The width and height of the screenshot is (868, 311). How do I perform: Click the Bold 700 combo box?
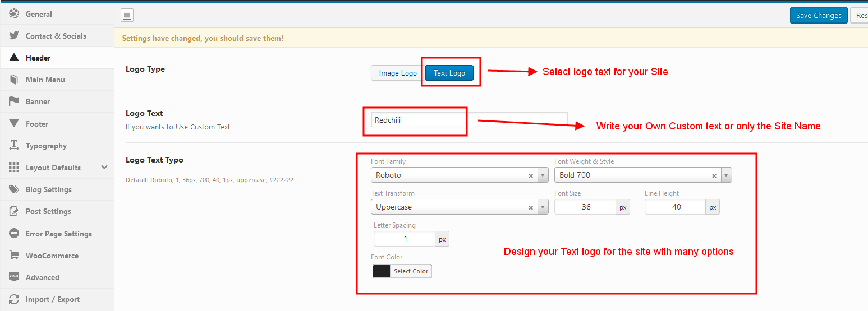click(643, 175)
